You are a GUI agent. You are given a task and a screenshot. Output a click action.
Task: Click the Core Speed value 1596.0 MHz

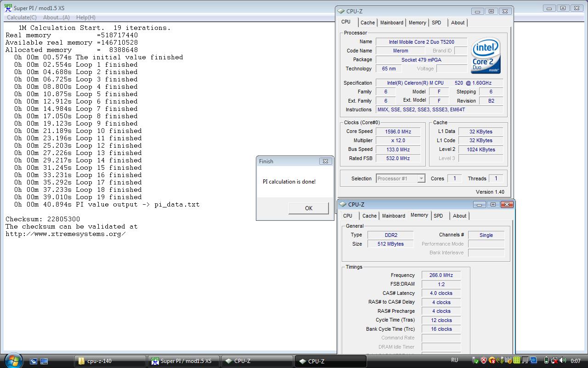tap(398, 132)
